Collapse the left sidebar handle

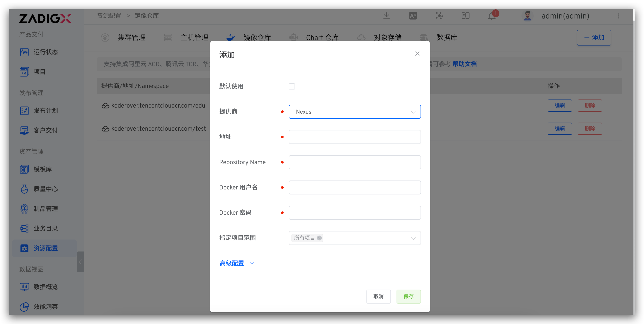click(80, 262)
